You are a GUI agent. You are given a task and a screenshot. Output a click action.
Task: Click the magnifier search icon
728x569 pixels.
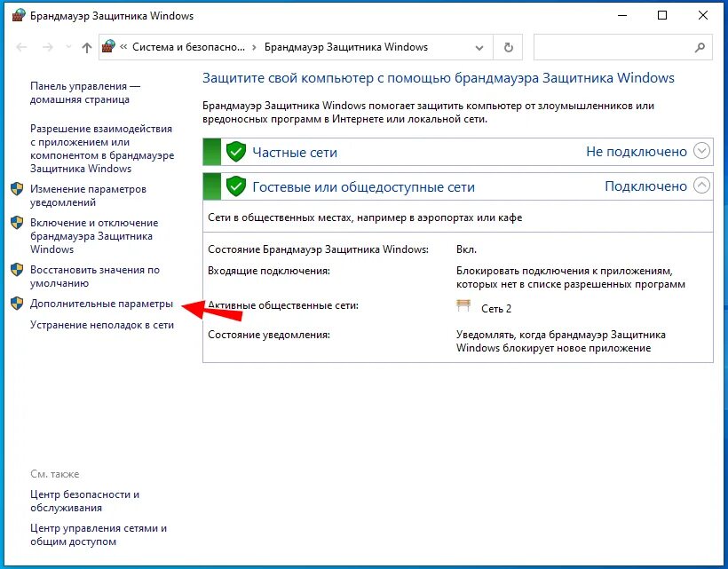[700, 47]
